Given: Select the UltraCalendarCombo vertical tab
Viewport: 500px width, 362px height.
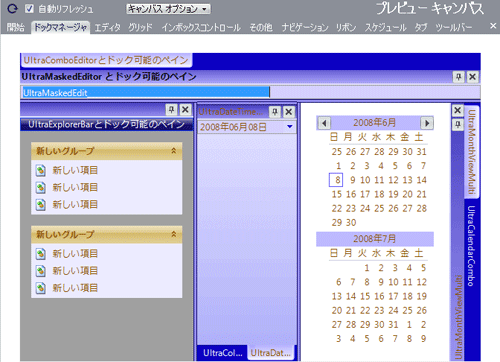Looking at the screenshot, I should [x=471, y=246].
